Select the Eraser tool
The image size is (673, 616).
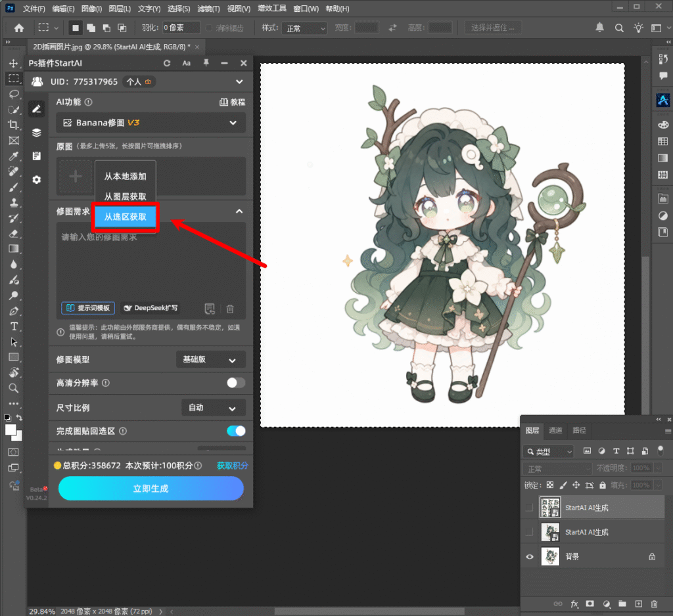[14, 233]
